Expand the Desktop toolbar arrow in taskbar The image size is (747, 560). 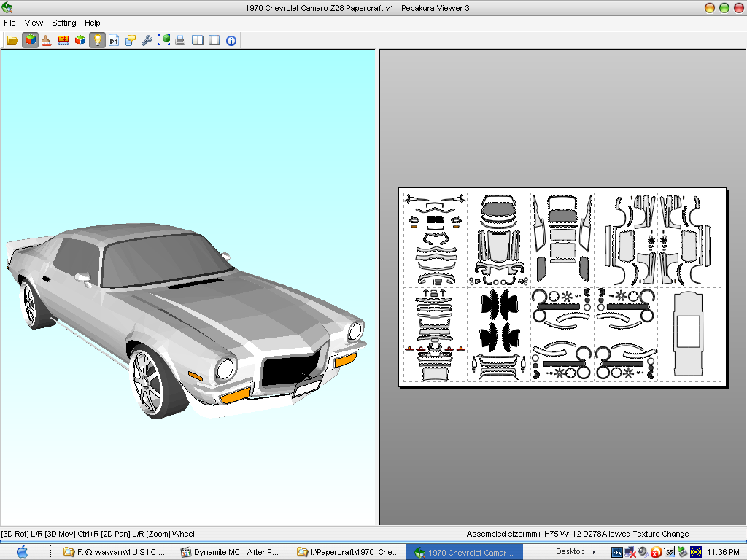(x=594, y=552)
